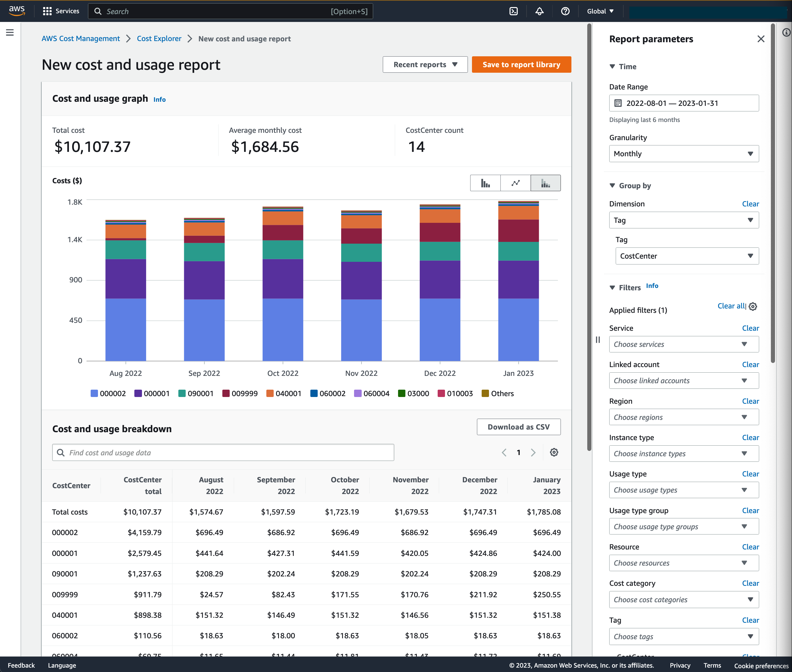Screen dimensions: 792x672
Task: Open the Services grid menu
Action: (47, 11)
